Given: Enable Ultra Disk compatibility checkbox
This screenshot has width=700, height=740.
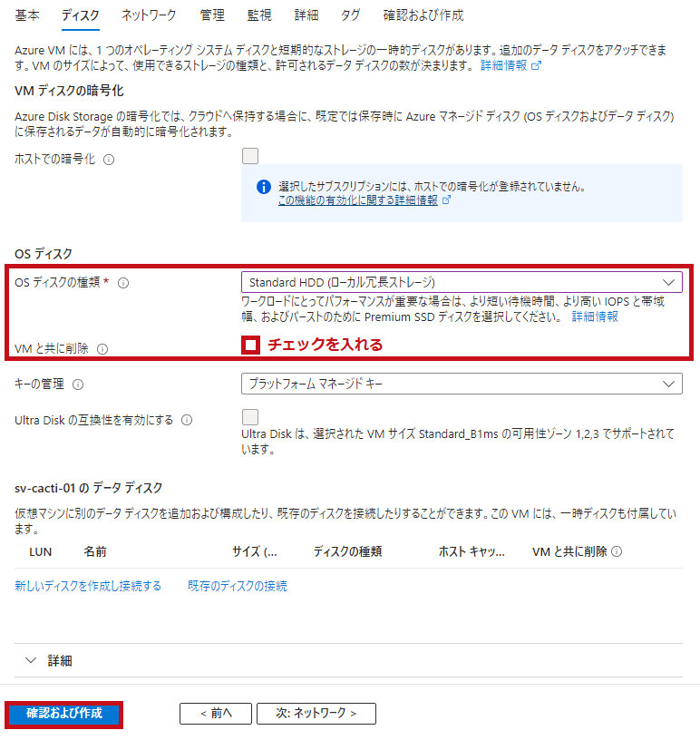Looking at the screenshot, I should 250,417.
